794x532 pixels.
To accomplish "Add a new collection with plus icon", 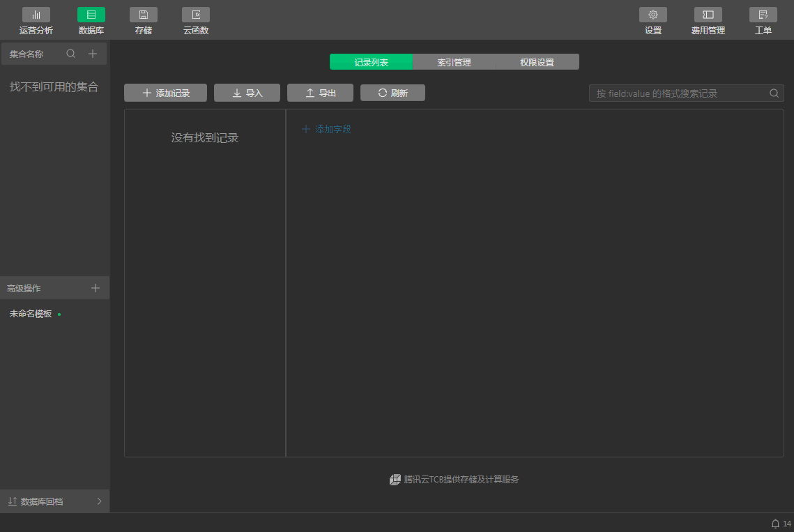I will [93, 54].
